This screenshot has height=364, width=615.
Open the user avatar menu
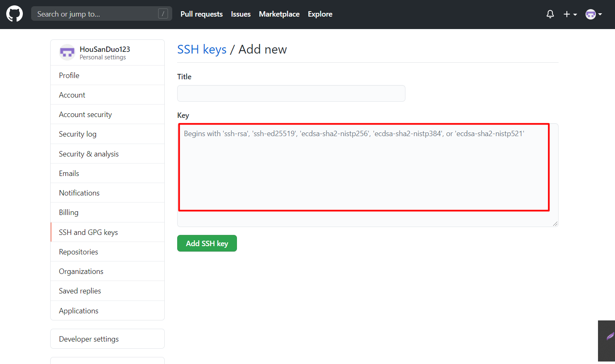point(594,14)
